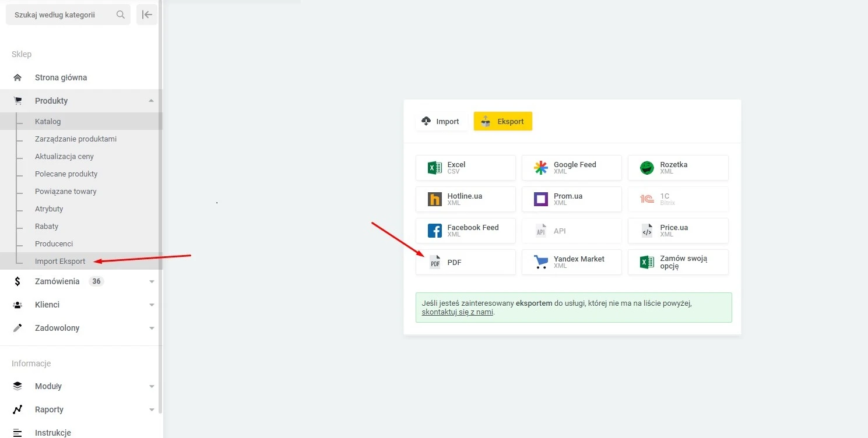This screenshot has width=868, height=438.
Task: Select Facebook Feed XML export
Action: 465,231
